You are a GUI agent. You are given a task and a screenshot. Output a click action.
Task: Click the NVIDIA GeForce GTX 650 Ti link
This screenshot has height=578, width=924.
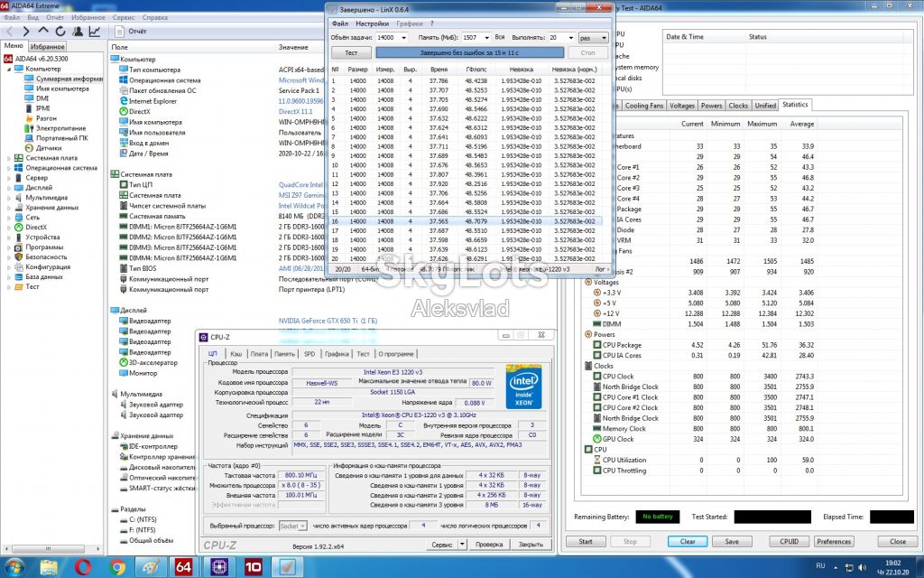(x=328, y=321)
